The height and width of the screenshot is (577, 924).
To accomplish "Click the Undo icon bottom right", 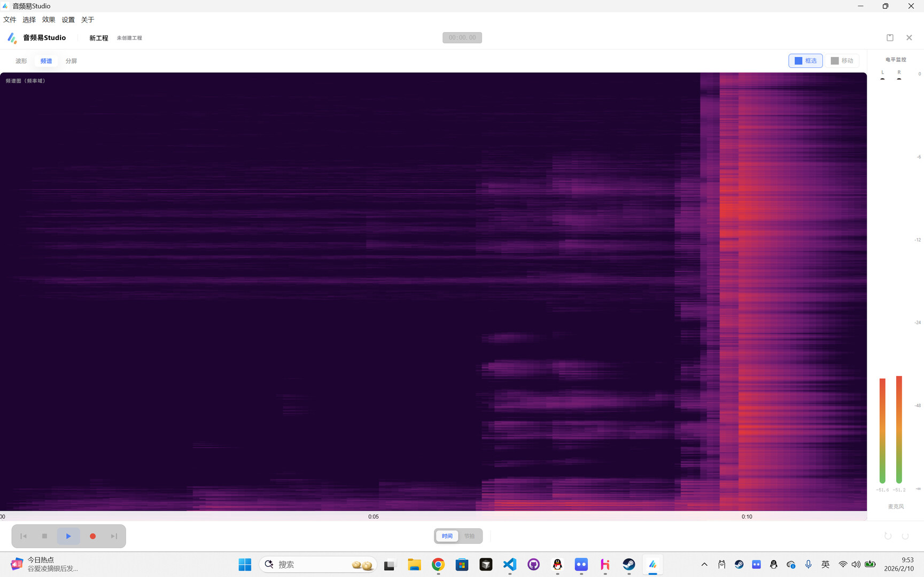I will click(x=888, y=536).
